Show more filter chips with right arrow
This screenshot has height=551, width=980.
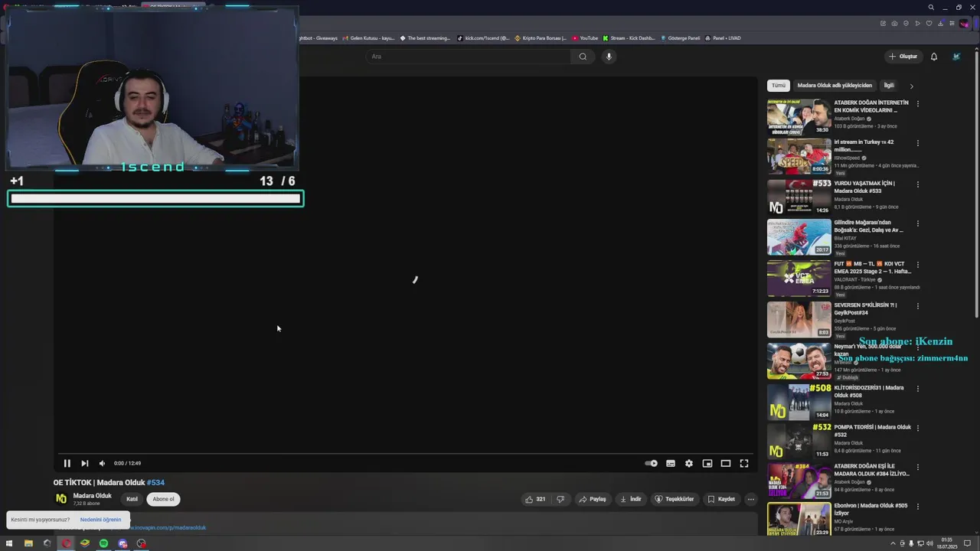[x=911, y=86]
